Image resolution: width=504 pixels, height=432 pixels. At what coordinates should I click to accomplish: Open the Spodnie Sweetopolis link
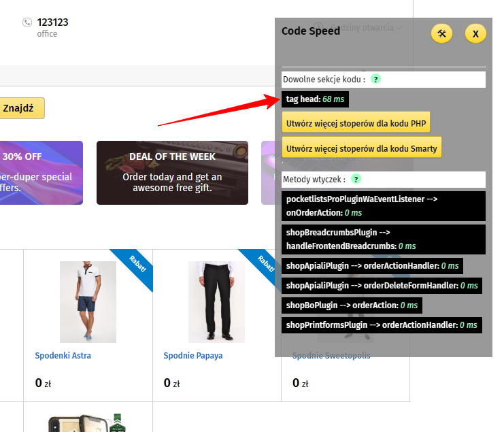click(x=331, y=356)
